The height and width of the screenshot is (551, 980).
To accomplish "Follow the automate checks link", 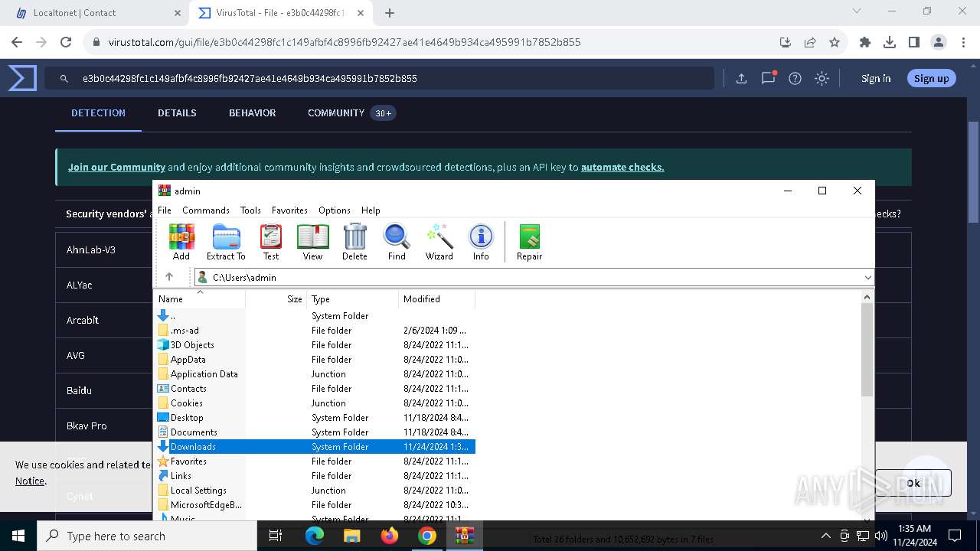I will (x=622, y=167).
